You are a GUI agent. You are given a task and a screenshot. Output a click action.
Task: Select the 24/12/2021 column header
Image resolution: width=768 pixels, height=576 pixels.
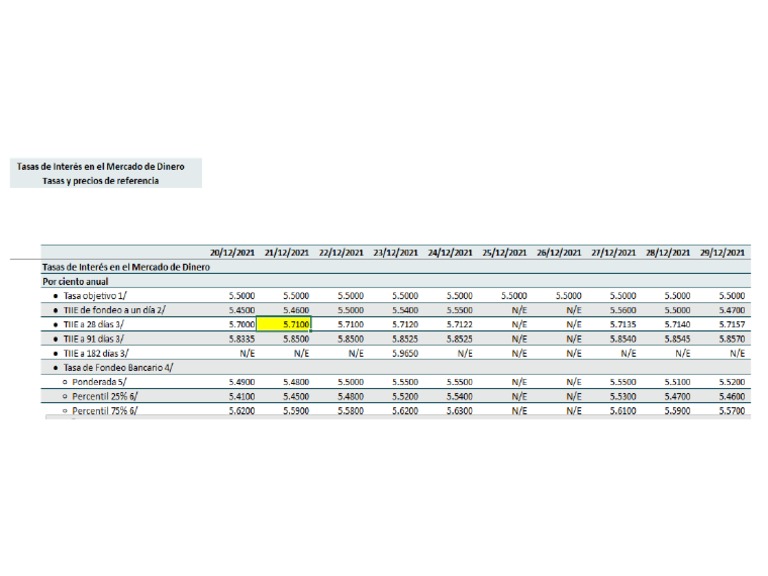point(450,253)
